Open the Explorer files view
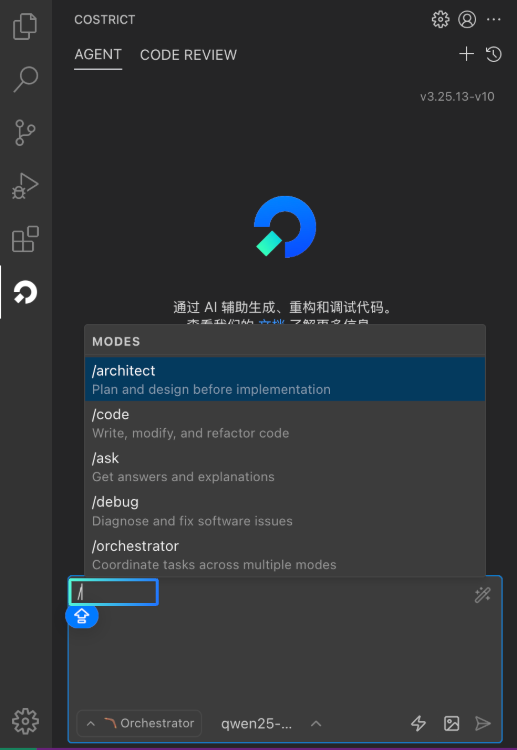 coord(25,26)
